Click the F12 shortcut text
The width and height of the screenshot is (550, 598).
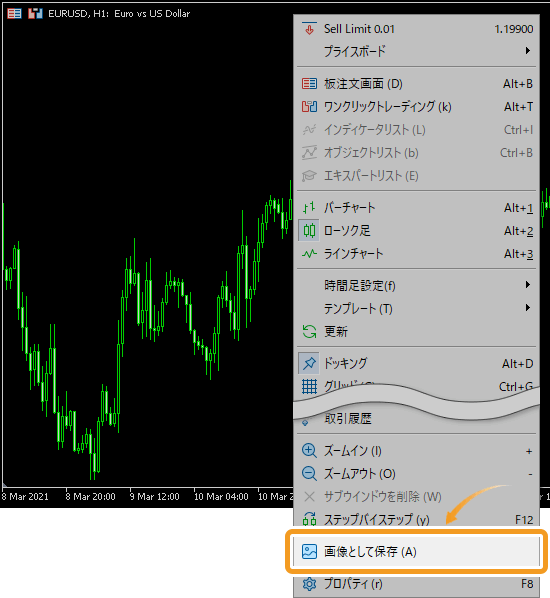pyautogui.click(x=524, y=520)
